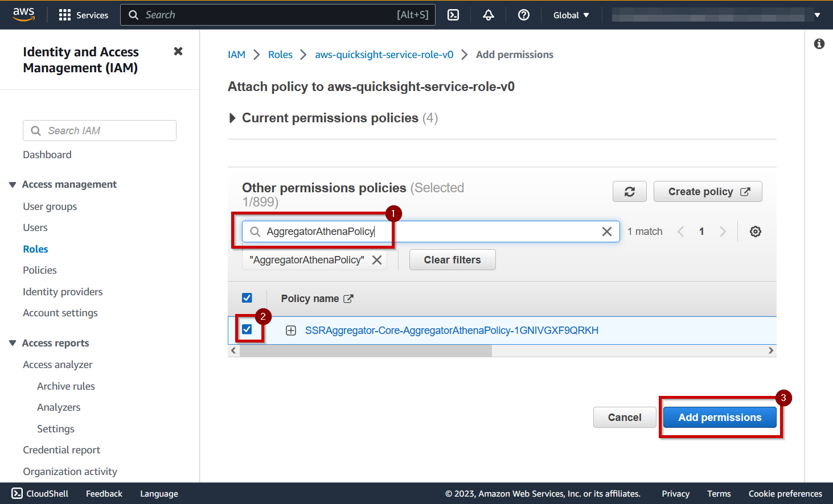Open the help question mark icon

(x=524, y=15)
